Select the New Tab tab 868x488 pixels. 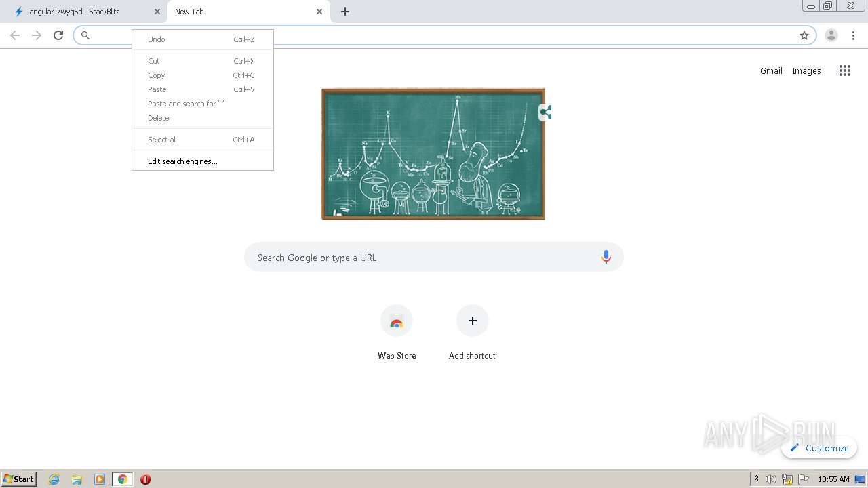tap(248, 12)
